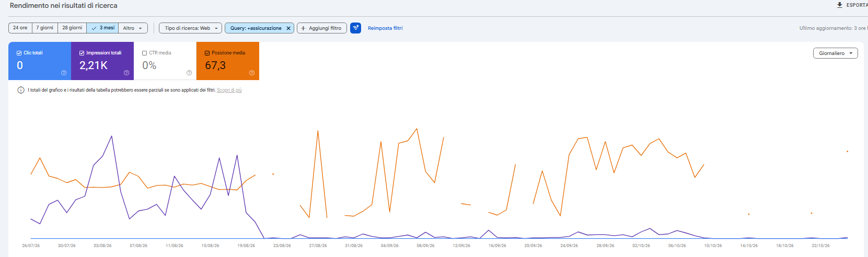Open the Scopri di più link
This screenshot has width=868, height=257.
pos(229,90)
